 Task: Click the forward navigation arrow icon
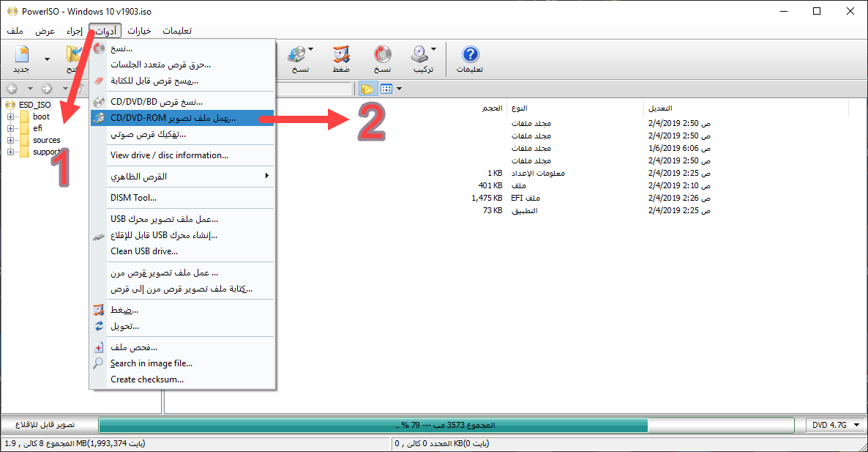coord(47,89)
